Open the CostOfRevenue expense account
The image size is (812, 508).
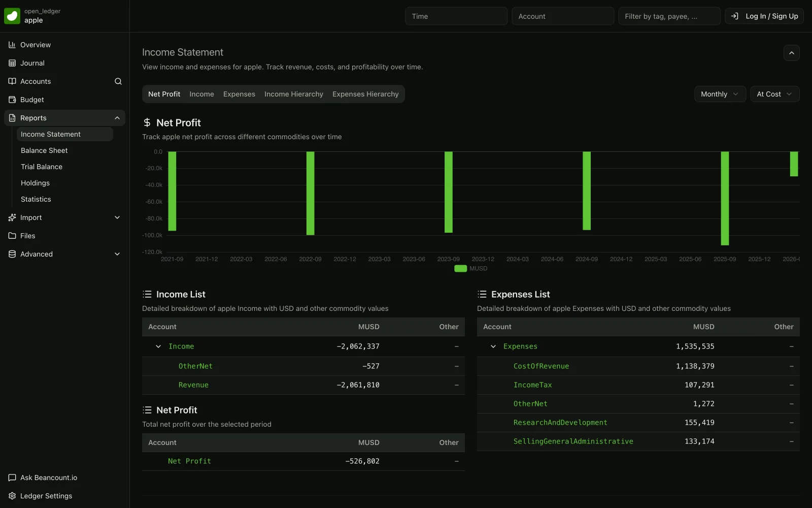[541, 366]
